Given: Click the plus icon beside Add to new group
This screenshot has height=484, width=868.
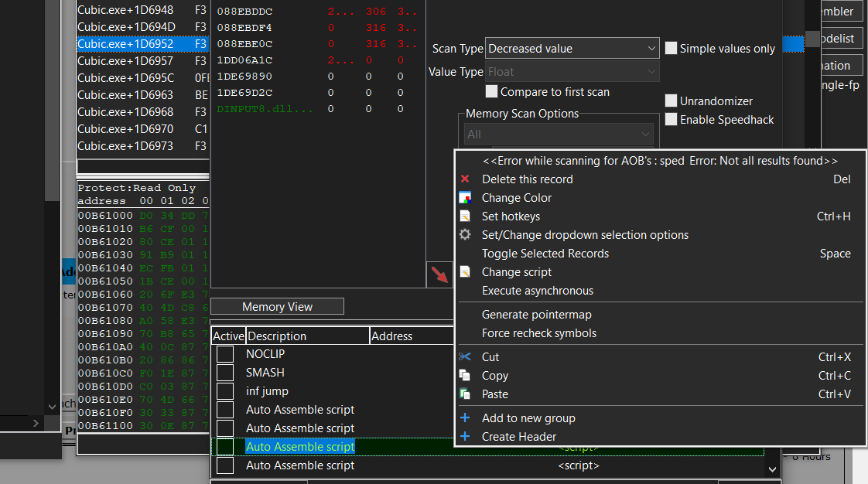Looking at the screenshot, I should [x=465, y=418].
